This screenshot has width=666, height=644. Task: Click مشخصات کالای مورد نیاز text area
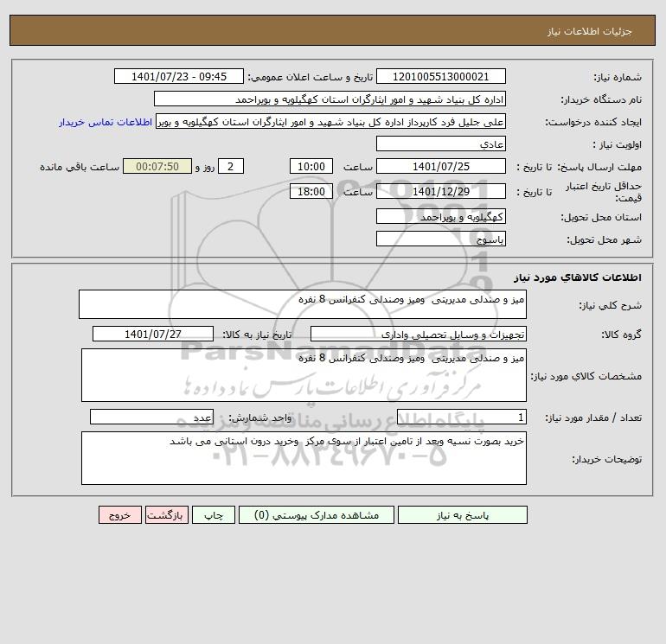pos(304,375)
